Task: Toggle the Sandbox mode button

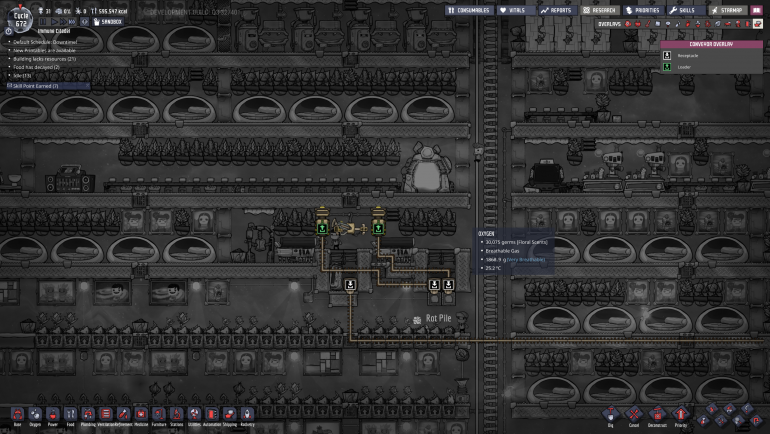Action: (108, 22)
